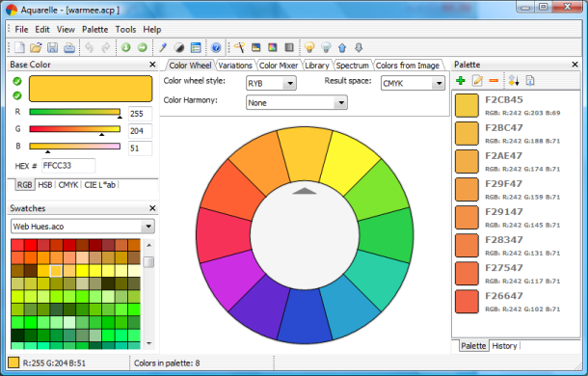Open the Tools menu
Screen dimensions: 588x376
(x=125, y=29)
